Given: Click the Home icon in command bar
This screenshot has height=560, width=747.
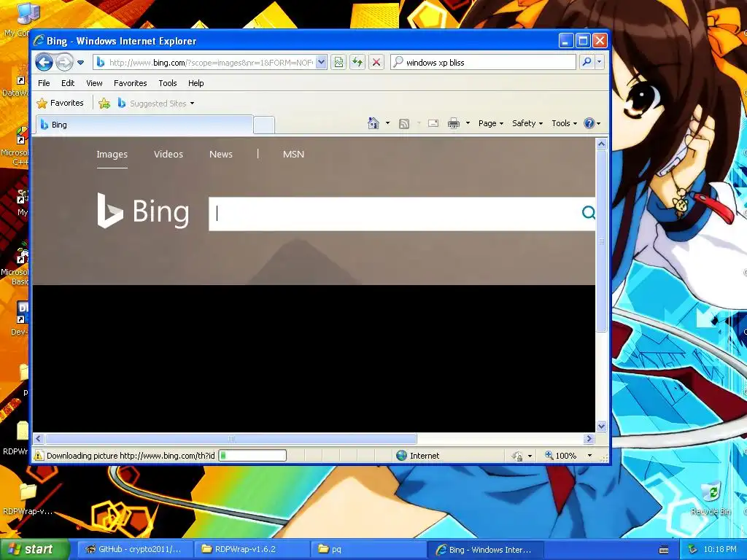Looking at the screenshot, I should pyautogui.click(x=373, y=123).
